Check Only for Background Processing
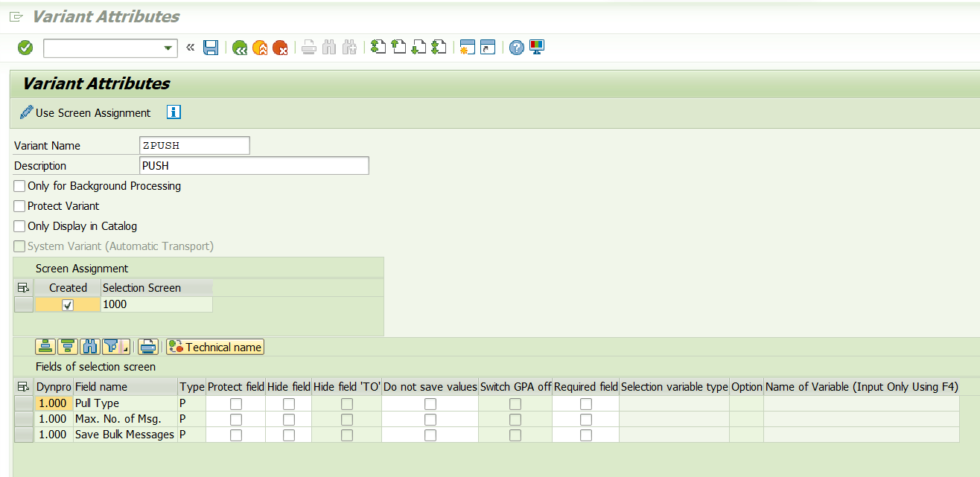Screen dimensions: 980x477 tap(19, 186)
